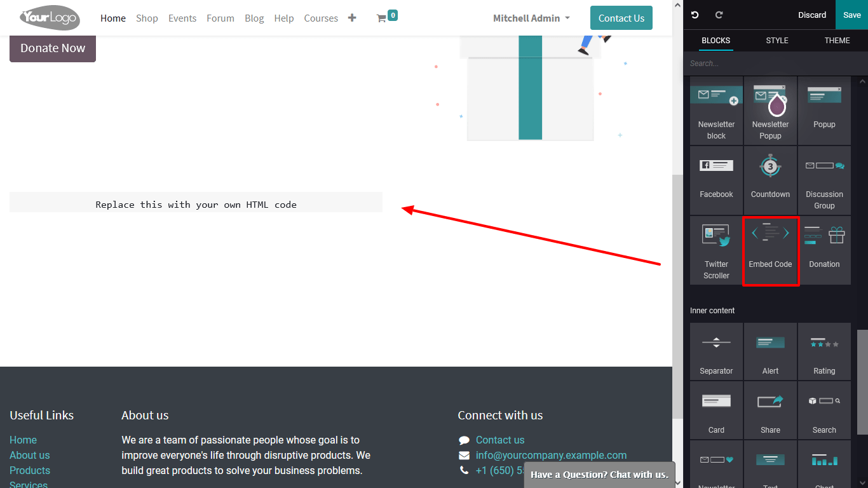Image resolution: width=868 pixels, height=488 pixels.
Task: Click the speech bubble icon in footer
Action: tap(464, 440)
